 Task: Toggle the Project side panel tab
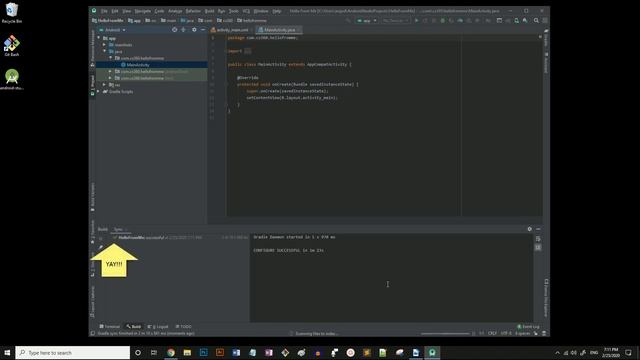pos(93,85)
